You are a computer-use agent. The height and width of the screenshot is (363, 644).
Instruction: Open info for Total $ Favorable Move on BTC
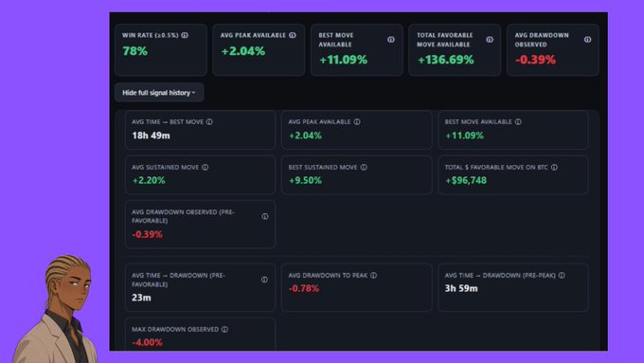tap(554, 168)
